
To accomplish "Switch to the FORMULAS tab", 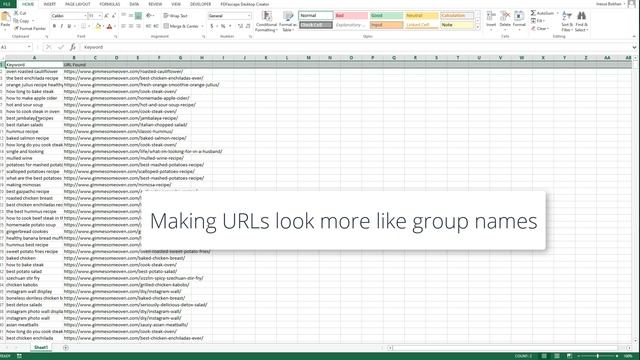I will 110,4.
